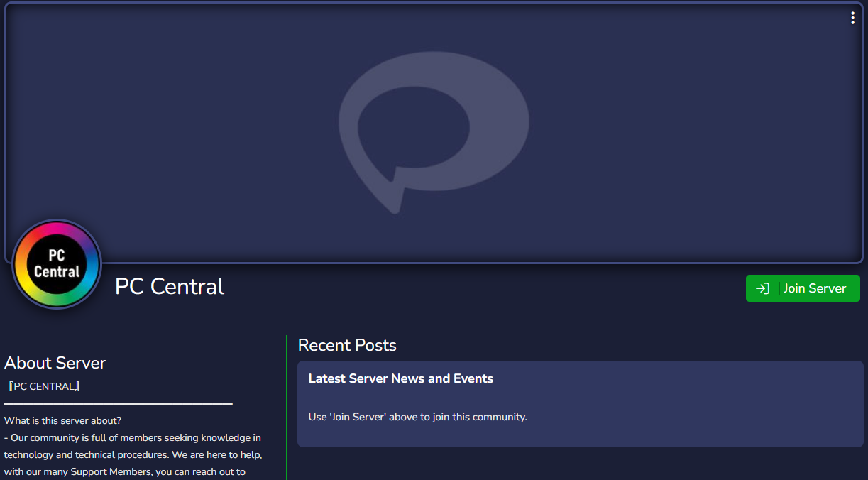The height and width of the screenshot is (480, 868).
Task: Click the 『PC CENTRAL』 label under About Server
Action: coord(43,386)
